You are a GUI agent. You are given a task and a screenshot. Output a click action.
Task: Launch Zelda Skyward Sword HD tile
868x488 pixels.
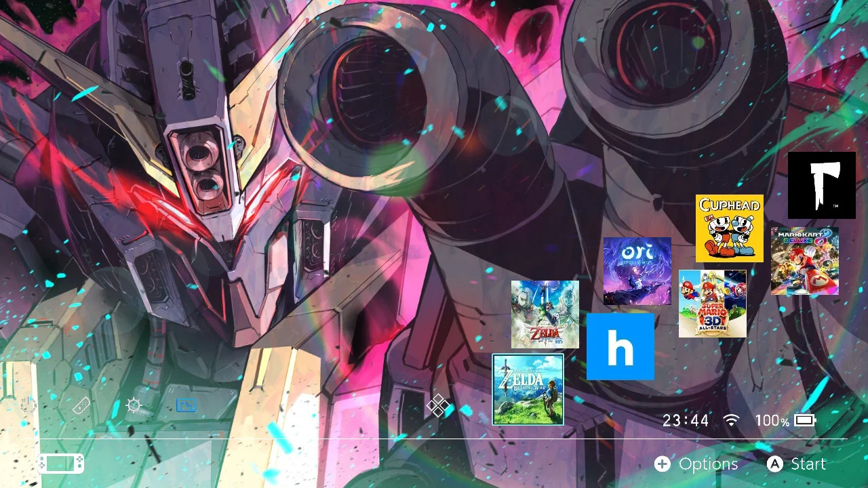[x=545, y=314]
